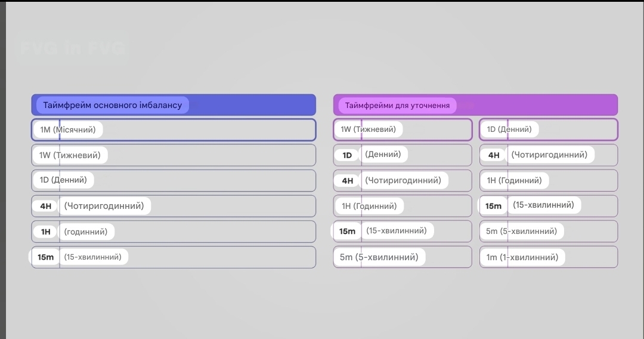The width and height of the screenshot is (644, 339).
Task: Click the 'Таймфрейми для уточнення' header label
Action: pos(397,106)
